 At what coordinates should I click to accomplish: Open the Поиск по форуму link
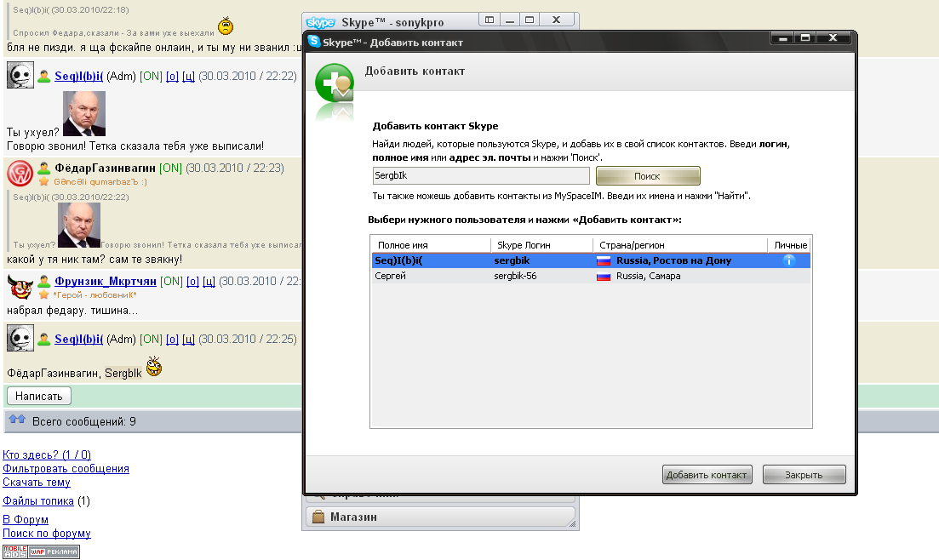(47, 533)
